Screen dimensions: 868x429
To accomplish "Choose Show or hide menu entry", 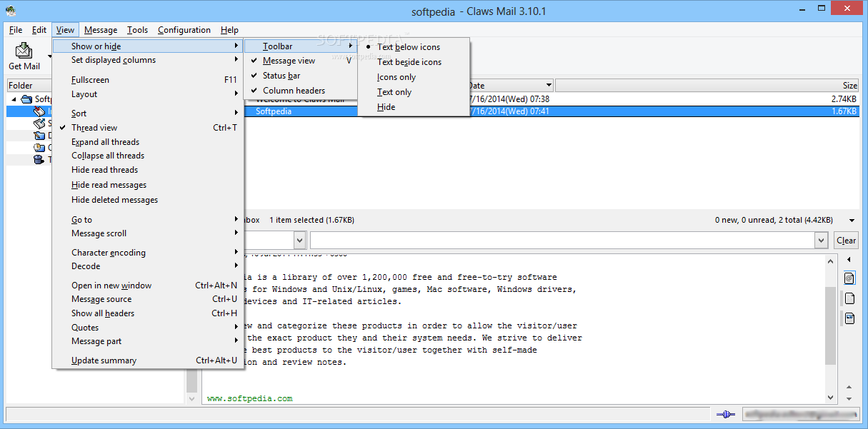I will click(x=149, y=46).
